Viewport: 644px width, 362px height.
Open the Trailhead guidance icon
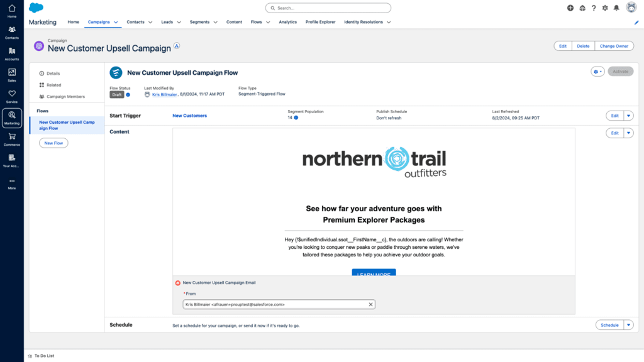(x=582, y=8)
